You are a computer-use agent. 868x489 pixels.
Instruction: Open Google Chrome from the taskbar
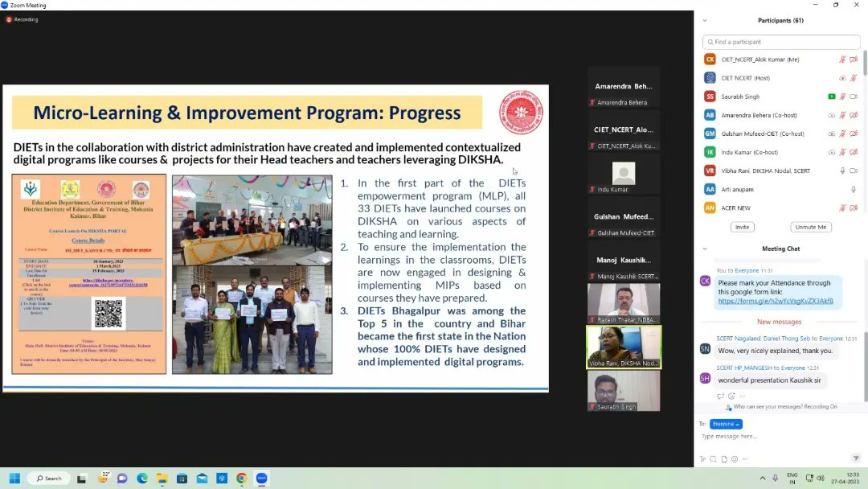point(241,479)
